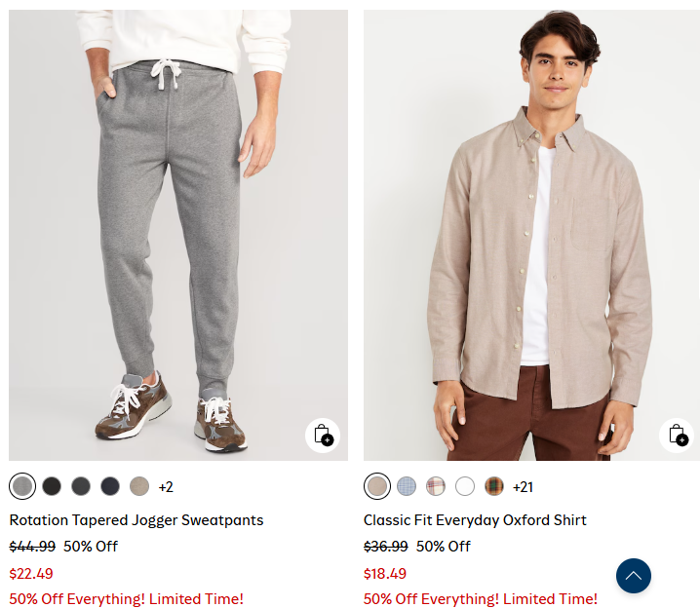Expand +21 more Oxford Shirt colors
This screenshot has width=700, height=608.
pos(524,487)
